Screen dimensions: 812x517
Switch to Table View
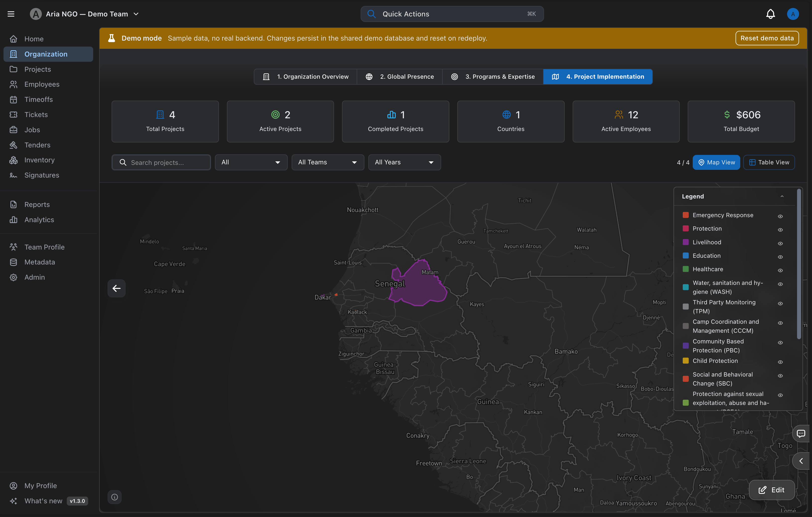[769, 162]
